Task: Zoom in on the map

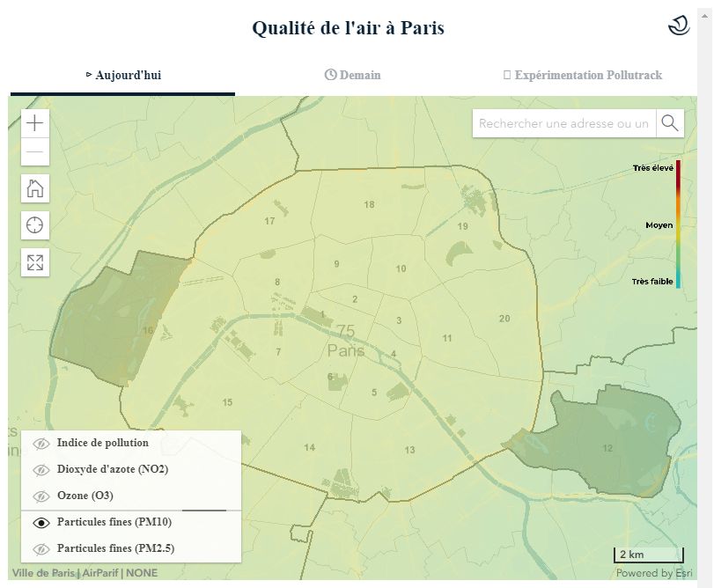Action: [x=34, y=122]
